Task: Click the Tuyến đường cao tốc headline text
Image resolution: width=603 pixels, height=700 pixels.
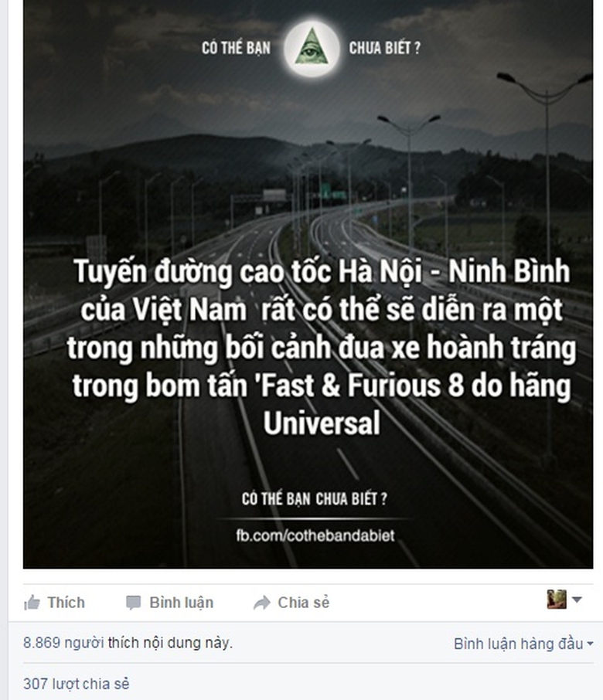Action: pos(322,347)
